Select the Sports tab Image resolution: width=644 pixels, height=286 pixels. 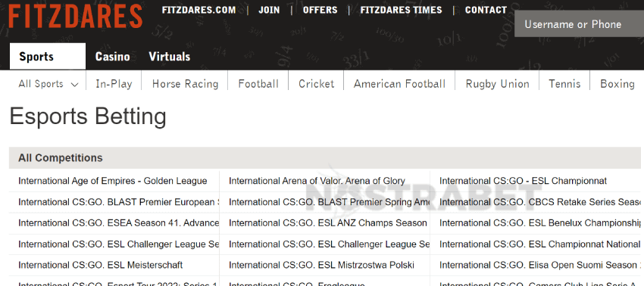pyautogui.click(x=48, y=56)
